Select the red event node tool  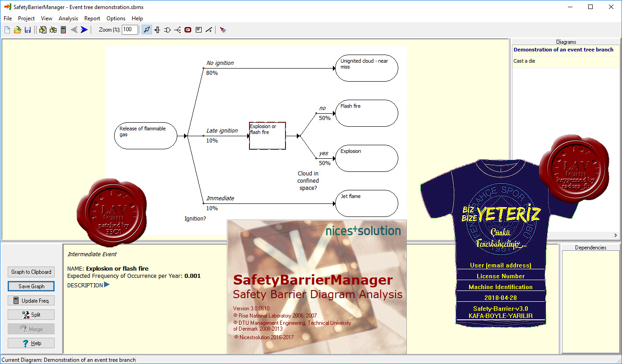[188, 30]
